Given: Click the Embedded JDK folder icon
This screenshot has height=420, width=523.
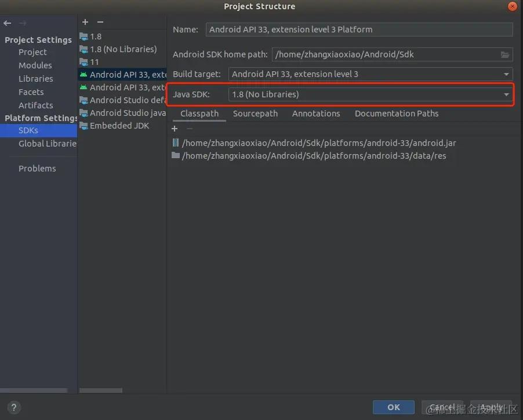Looking at the screenshot, I should (x=83, y=126).
